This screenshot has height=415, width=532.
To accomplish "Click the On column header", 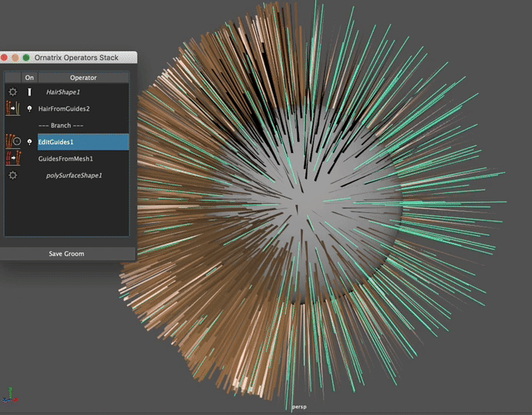I will 29,78.
